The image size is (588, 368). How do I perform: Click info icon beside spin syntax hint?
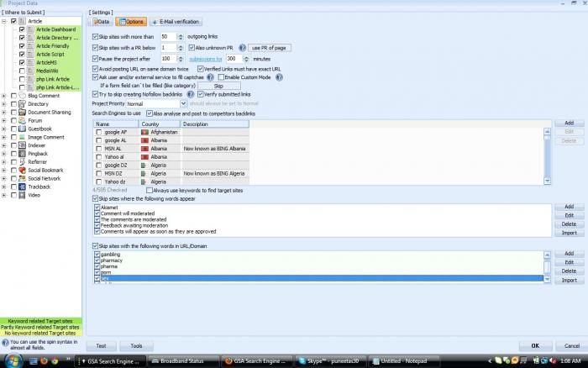pos(5,343)
